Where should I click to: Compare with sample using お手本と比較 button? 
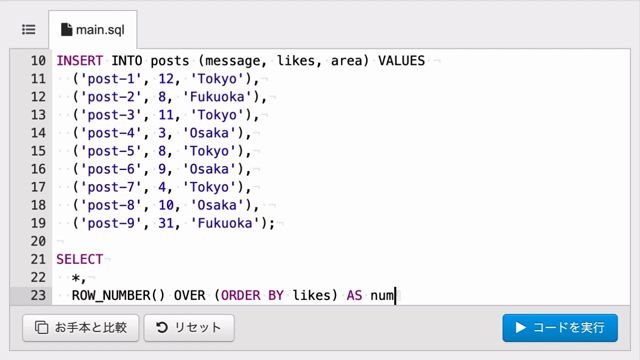coord(81,327)
